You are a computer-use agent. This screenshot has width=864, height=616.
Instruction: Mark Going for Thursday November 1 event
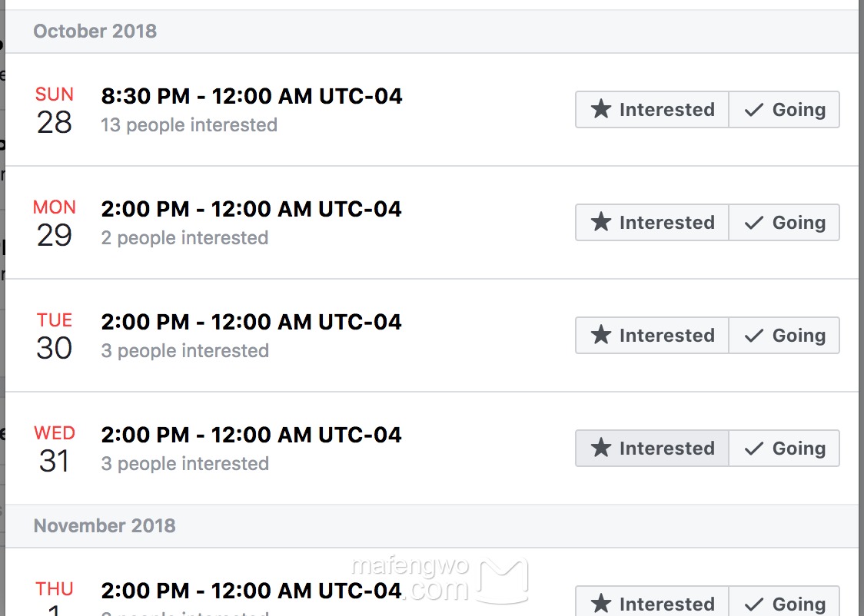pos(784,604)
